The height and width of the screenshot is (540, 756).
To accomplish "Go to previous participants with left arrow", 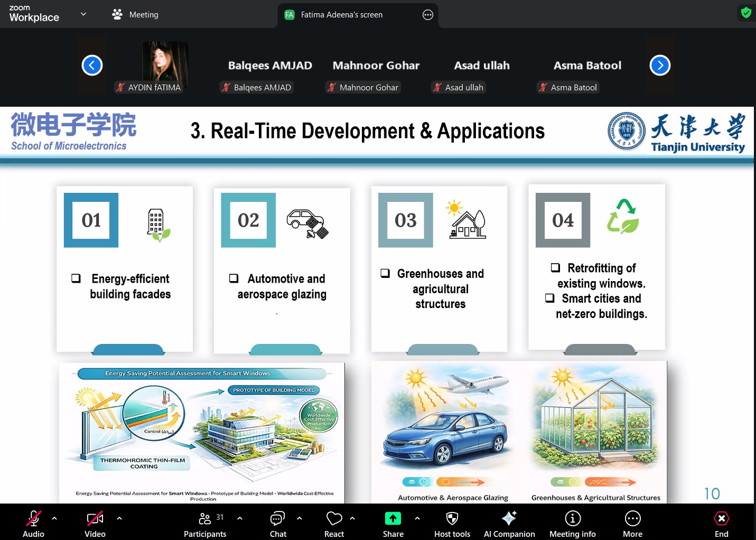I will pos(92,66).
